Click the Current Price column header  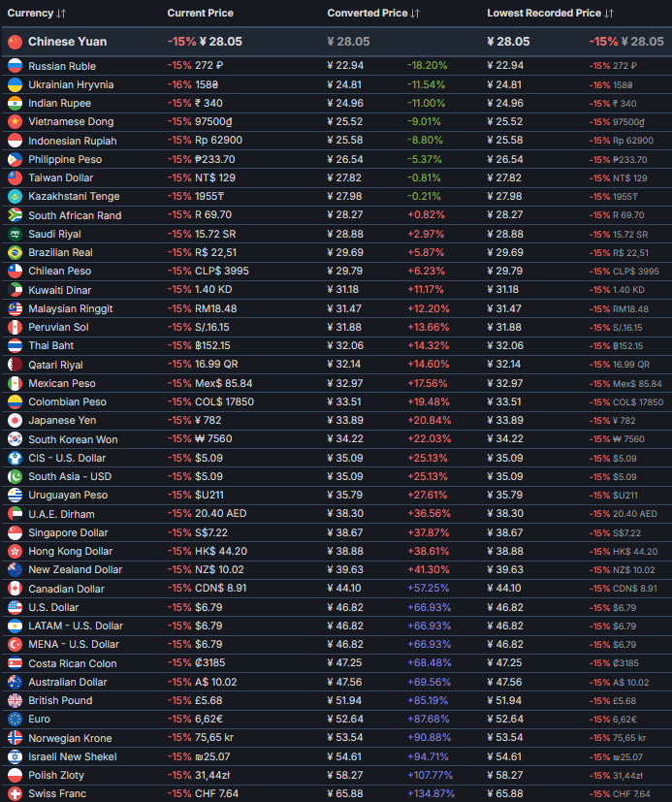click(x=200, y=13)
